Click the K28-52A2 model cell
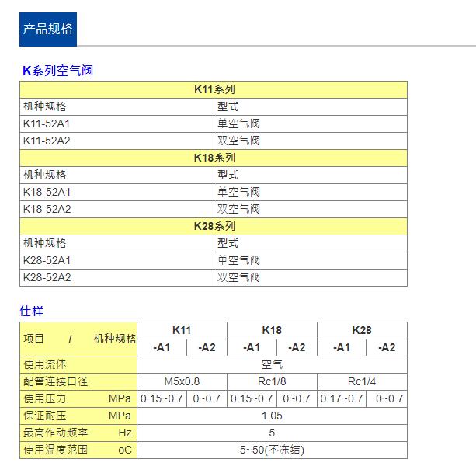The image size is (476, 473). (x=117, y=277)
